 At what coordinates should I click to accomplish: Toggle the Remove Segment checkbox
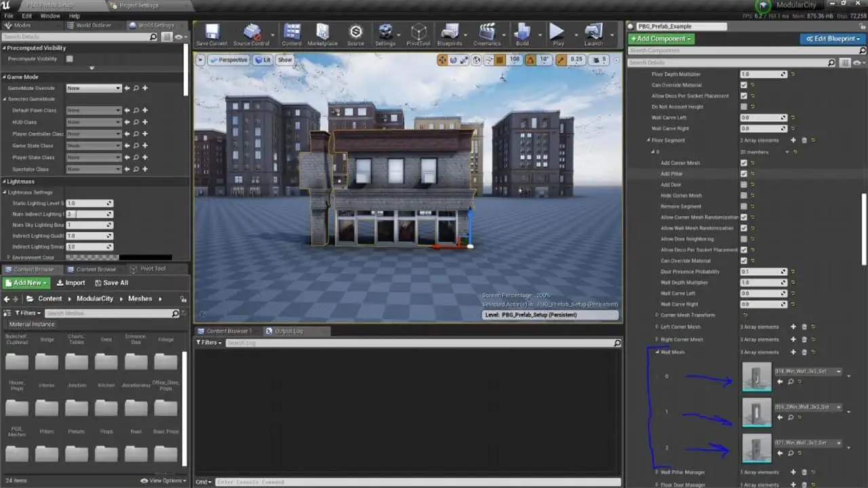coord(744,207)
